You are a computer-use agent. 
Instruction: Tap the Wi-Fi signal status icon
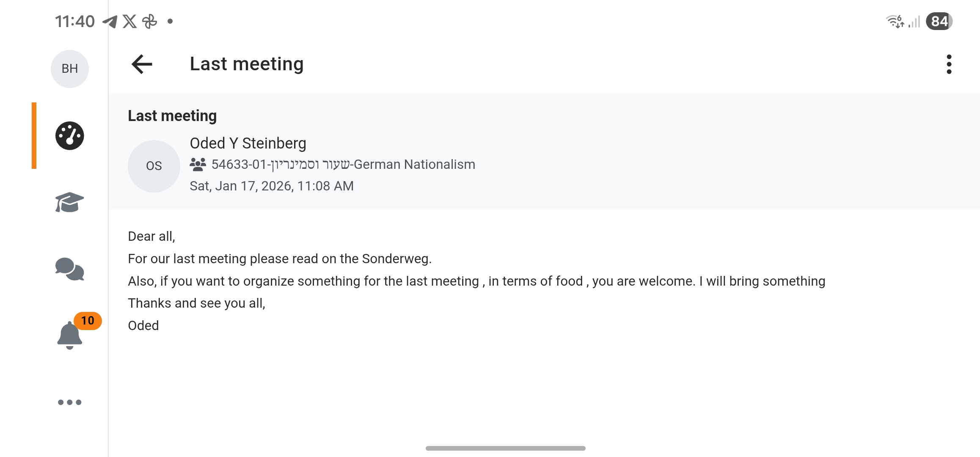[x=895, y=21]
